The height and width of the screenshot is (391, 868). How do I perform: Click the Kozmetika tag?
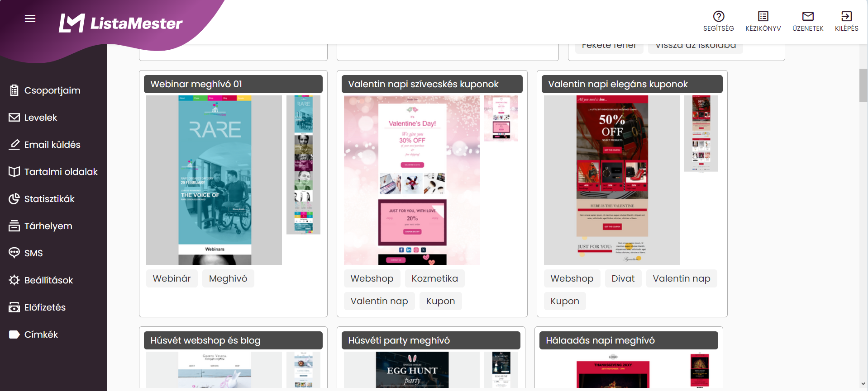pos(435,278)
